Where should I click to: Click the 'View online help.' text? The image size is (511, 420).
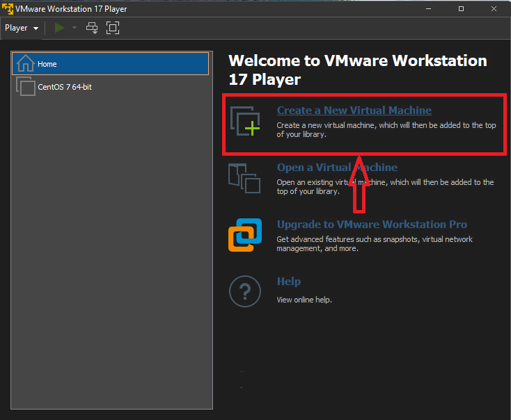(304, 300)
